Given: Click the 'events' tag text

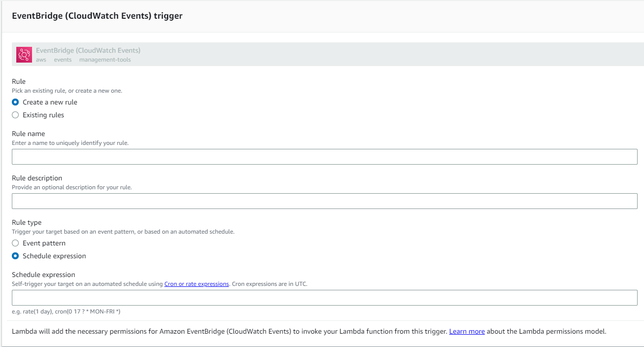Looking at the screenshot, I should pyautogui.click(x=63, y=60).
